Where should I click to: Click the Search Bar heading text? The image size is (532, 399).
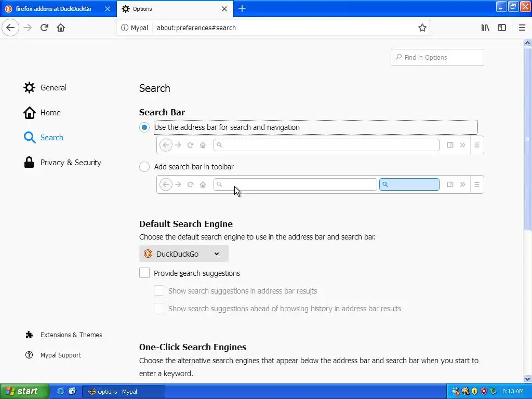(162, 112)
